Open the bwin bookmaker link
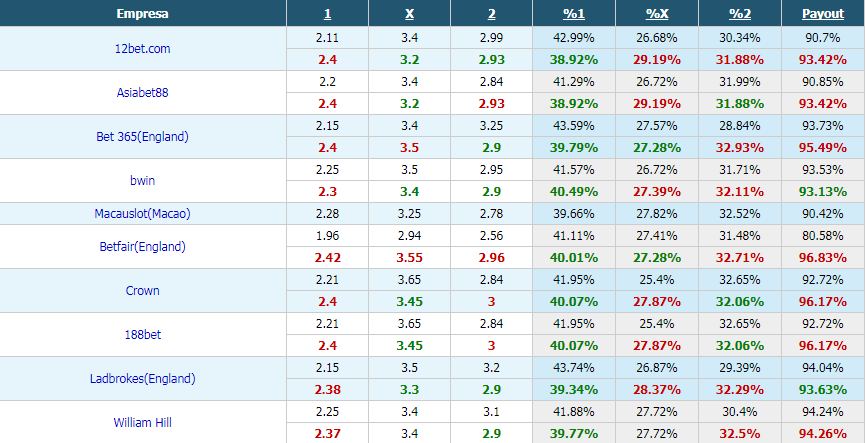The width and height of the screenshot is (866, 443). pos(142,181)
